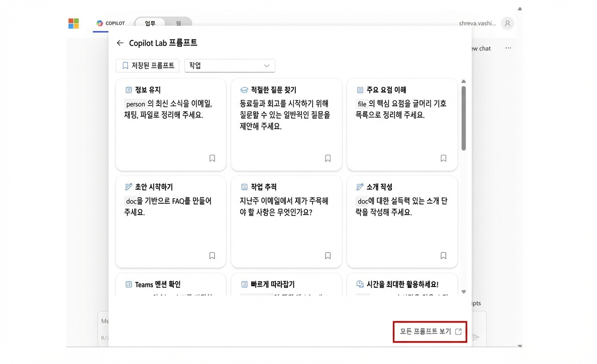Bookmark the 적절한 질문 찾기 prompt card
The height and width of the screenshot is (364, 597).
tap(328, 158)
